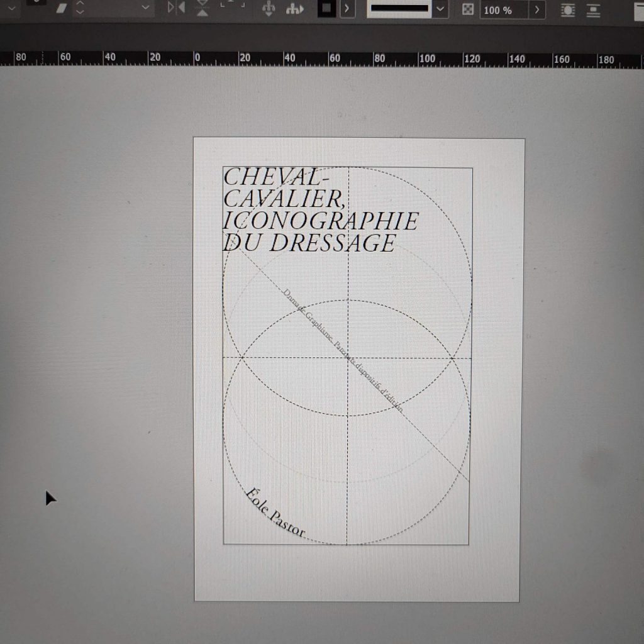Enable wrap around bounding box
The image size is (644, 644).
coord(568,10)
